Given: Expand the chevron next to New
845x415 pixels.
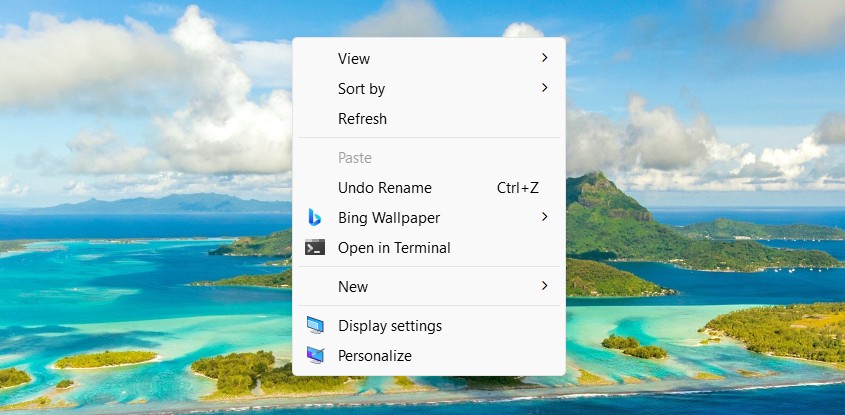Looking at the screenshot, I should pos(545,286).
